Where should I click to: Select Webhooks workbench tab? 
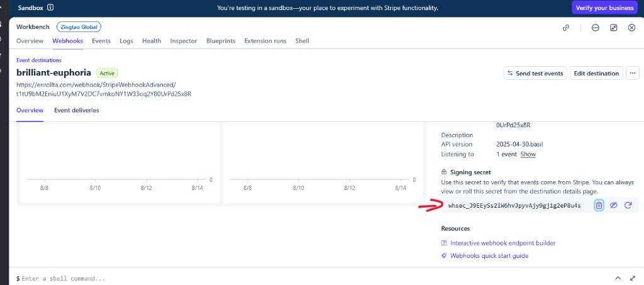(x=68, y=41)
